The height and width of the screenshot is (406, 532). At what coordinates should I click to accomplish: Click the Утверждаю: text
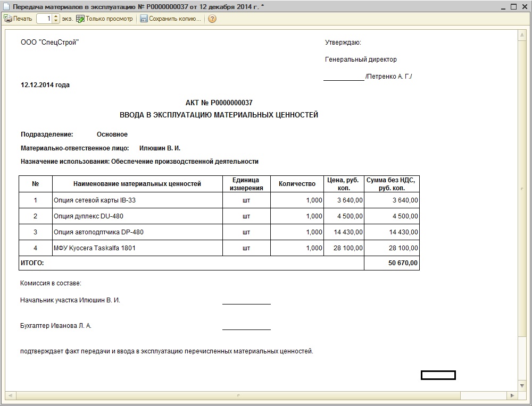coord(343,43)
